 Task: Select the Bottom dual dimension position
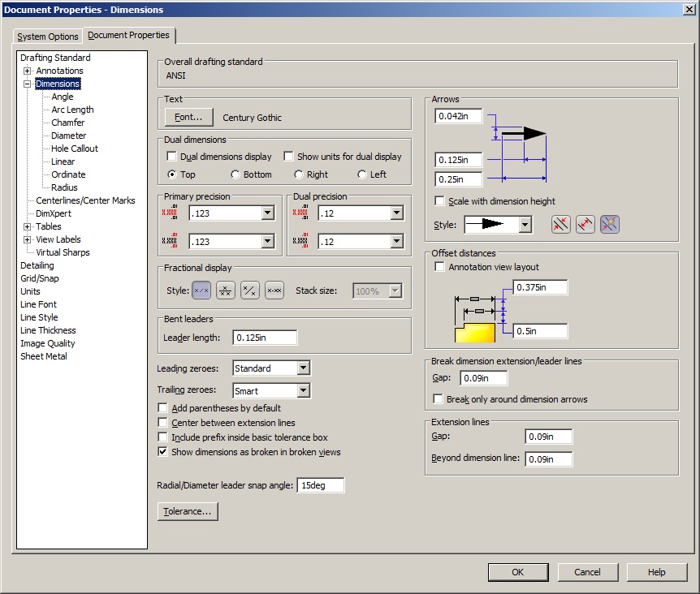point(235,174)
